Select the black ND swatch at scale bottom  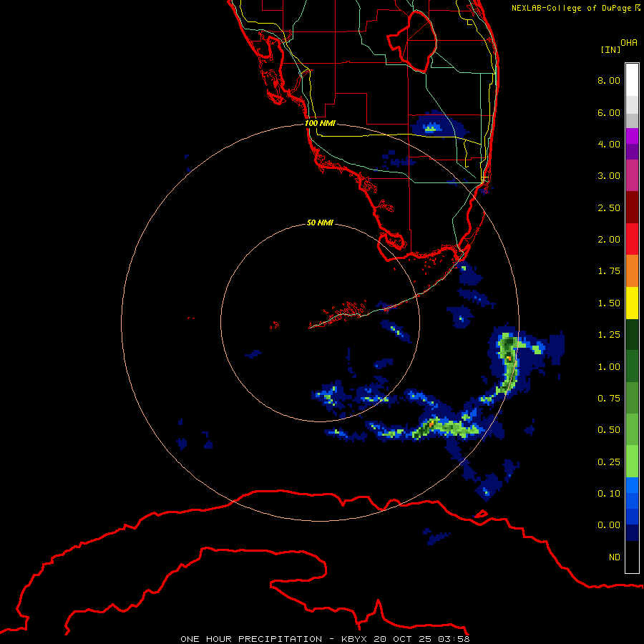coord(632,557)
